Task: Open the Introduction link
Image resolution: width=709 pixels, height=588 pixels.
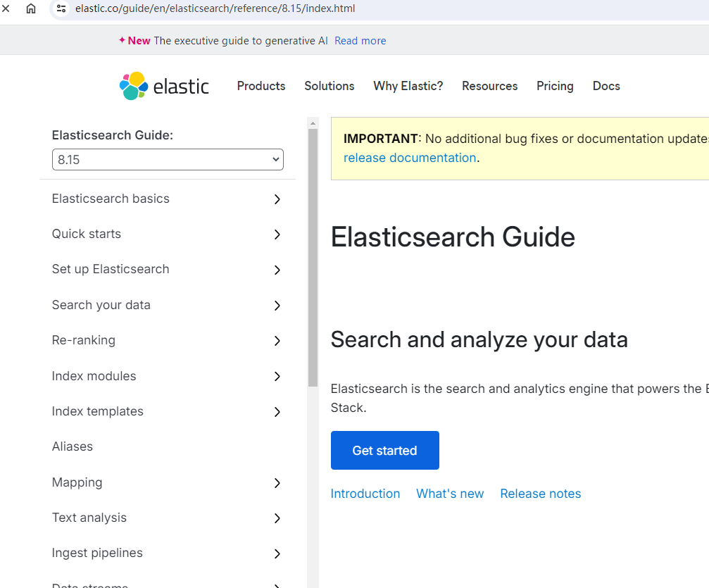Action: pos(365,494)
